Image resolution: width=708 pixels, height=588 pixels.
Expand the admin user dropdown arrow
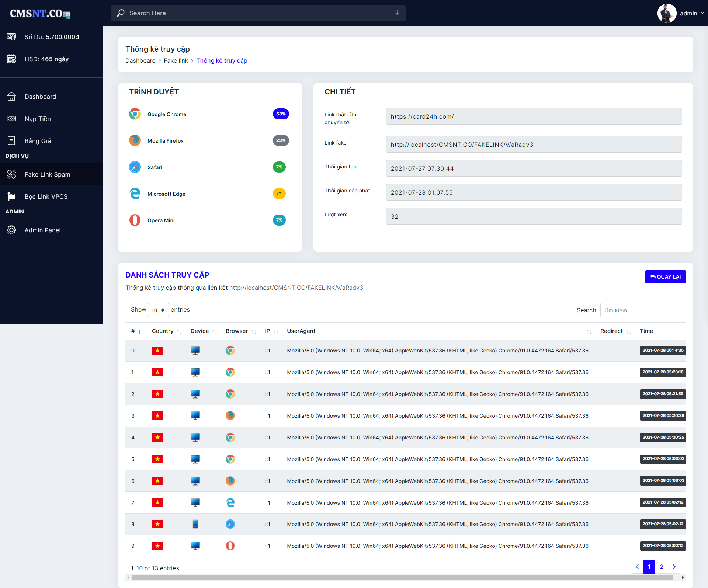click(702, 13)
